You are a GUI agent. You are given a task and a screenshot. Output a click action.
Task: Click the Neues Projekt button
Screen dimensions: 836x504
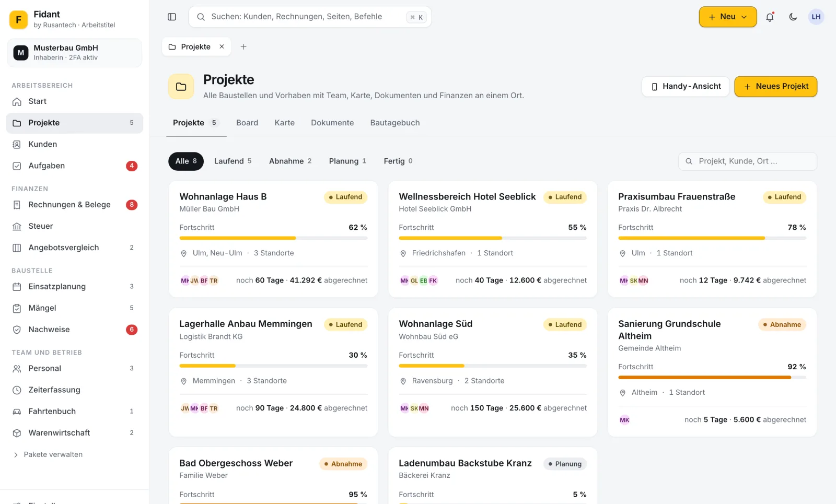point(776,87)
